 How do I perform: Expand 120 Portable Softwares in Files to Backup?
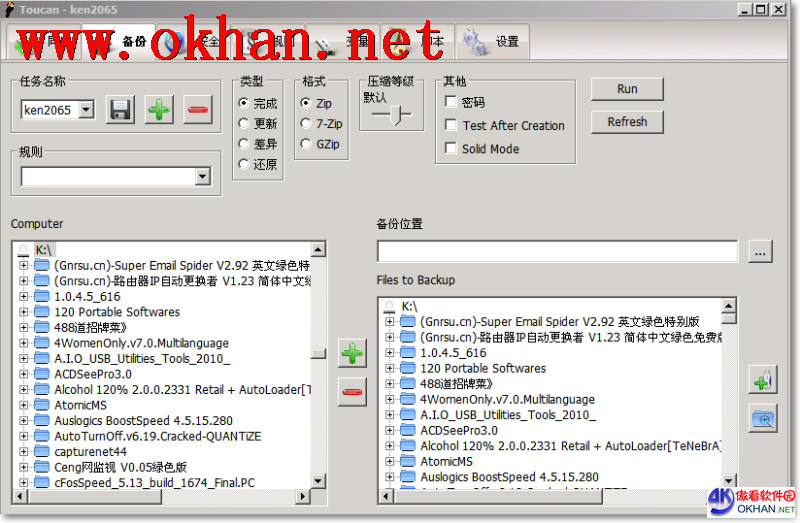[389, 368]
